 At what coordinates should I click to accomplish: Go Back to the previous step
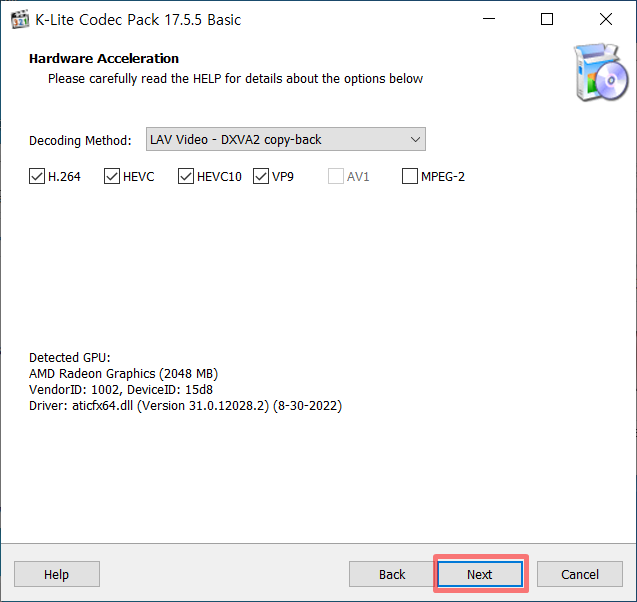(x=392, y=574)
